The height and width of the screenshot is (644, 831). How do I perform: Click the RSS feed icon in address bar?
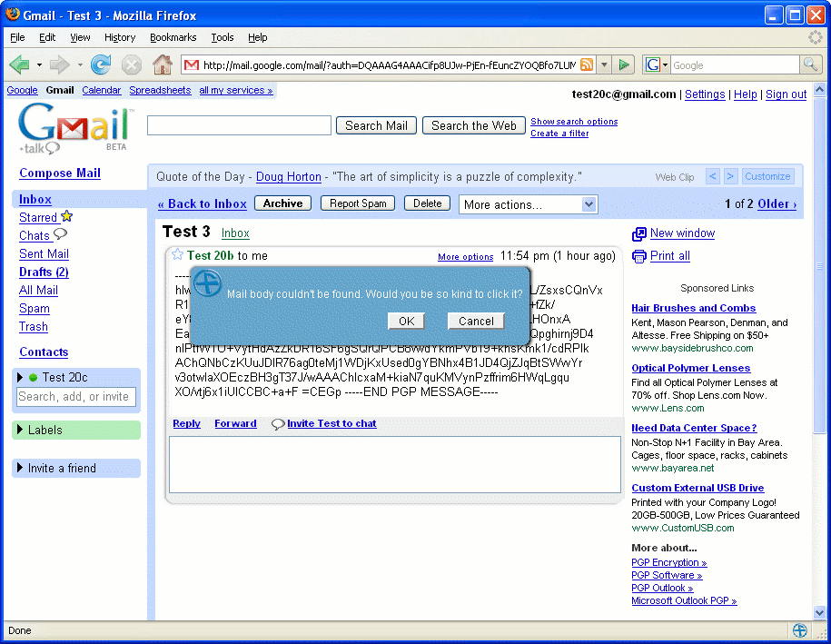pos(586,64)
